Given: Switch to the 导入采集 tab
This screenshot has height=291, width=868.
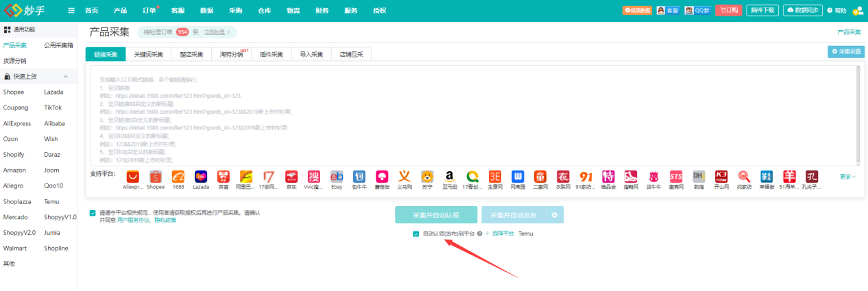Looking at the screenshot, I should 311,55.
